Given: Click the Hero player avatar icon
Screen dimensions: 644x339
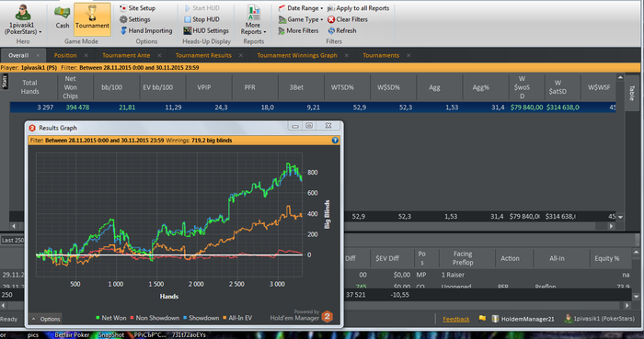Looking at the screenshot, I should pyautogui.click(x=23, y=12).
